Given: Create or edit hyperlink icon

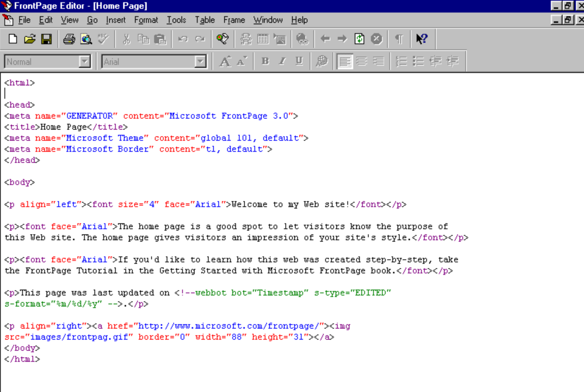Looking at the screenshot, I should pos(302,39).
